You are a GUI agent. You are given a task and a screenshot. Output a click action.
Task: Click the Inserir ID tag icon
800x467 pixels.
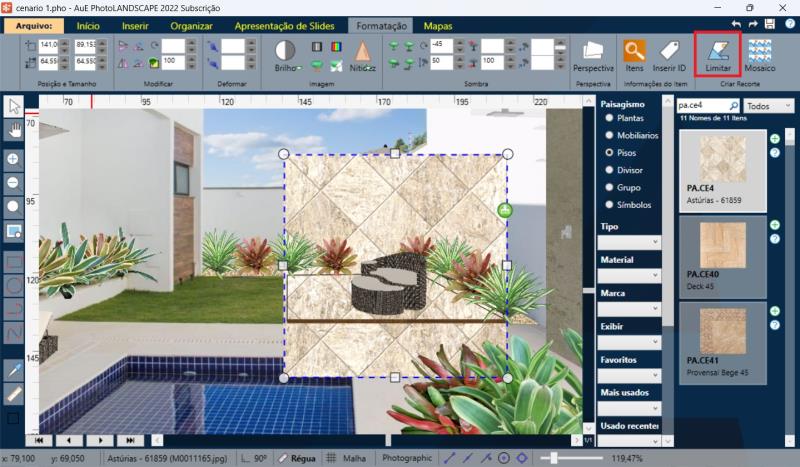[x=669, y=54]
